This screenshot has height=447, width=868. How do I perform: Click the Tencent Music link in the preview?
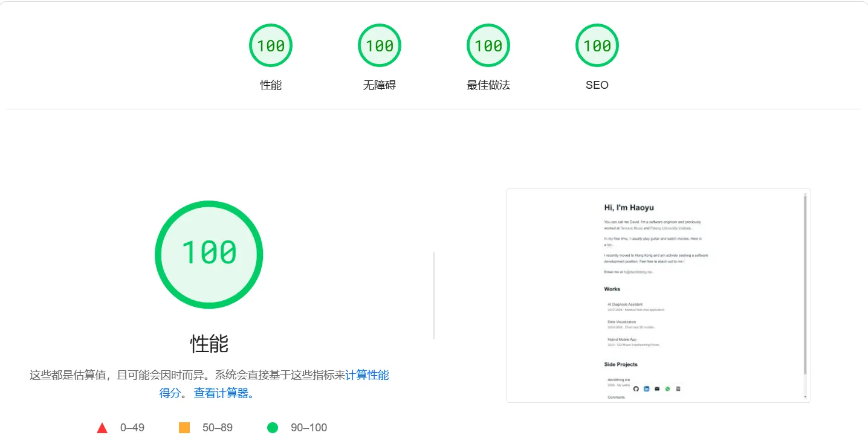632,228
